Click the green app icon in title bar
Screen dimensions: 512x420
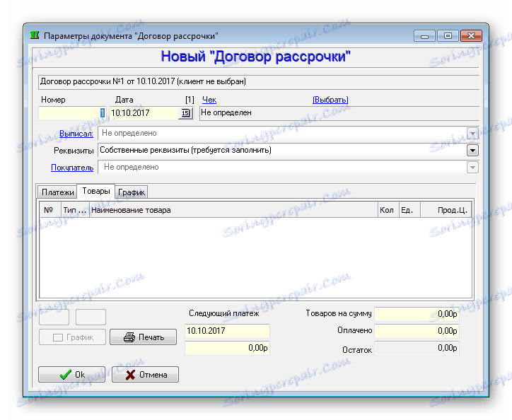tap(35, 35)
